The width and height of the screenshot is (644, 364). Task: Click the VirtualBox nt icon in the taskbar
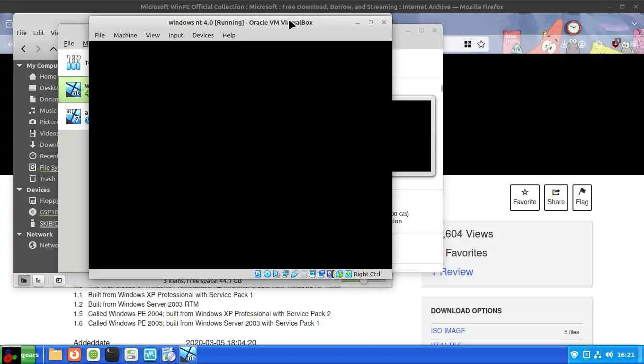point(188,355)
